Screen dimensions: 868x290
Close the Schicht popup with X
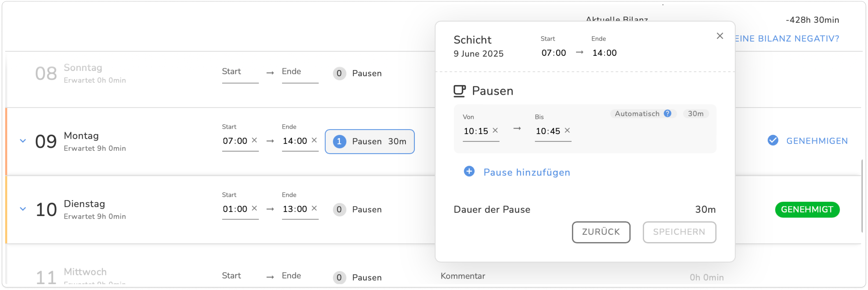(x=720, y=36)
